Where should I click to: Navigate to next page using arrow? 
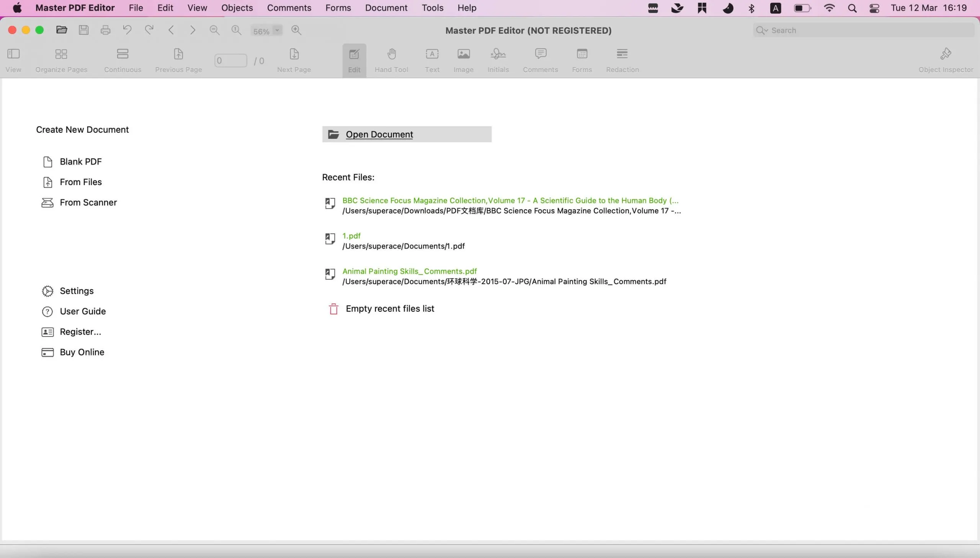(x=193, y=29)
